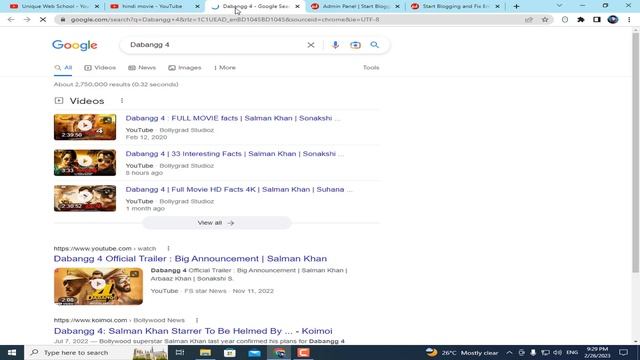Open Dabangg 4 FULL MOVIE facts video
The image size is (640, 360).
pyautogui.click(x=233, y=118)
